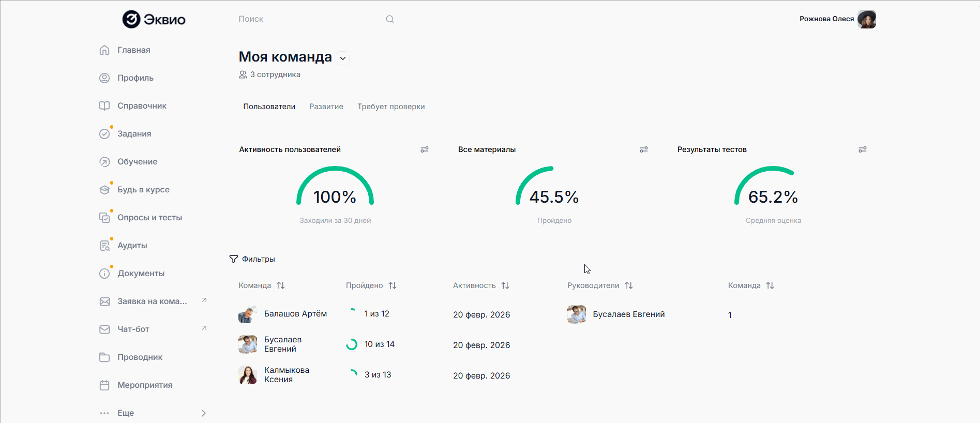The width and height of the screenshot is (980, 423).
Task: Open manager Бусалаев Евгений profile
Action: coord(628,314)
